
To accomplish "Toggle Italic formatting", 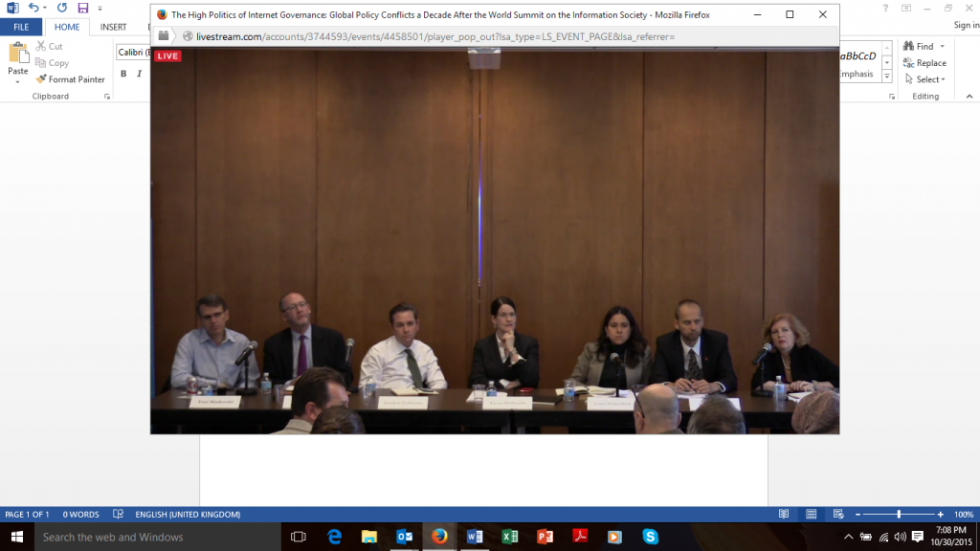I will pyautogui.click(x=141, y=73).
